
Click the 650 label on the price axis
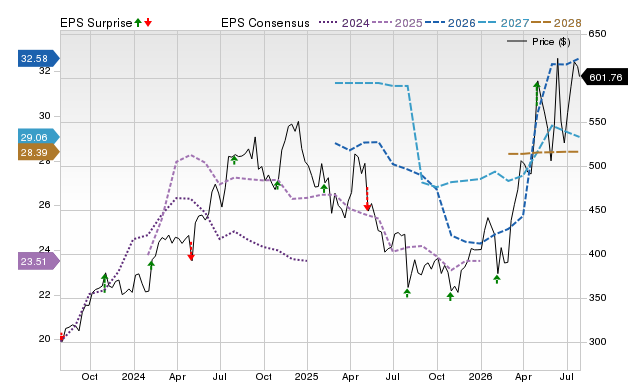(597, 34)
